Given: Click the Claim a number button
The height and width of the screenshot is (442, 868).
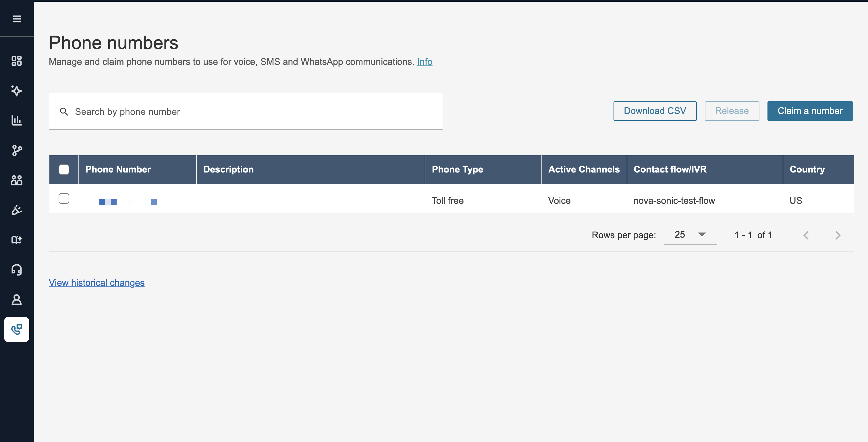Looking at the screenshot, I should (x=810, y=111).
